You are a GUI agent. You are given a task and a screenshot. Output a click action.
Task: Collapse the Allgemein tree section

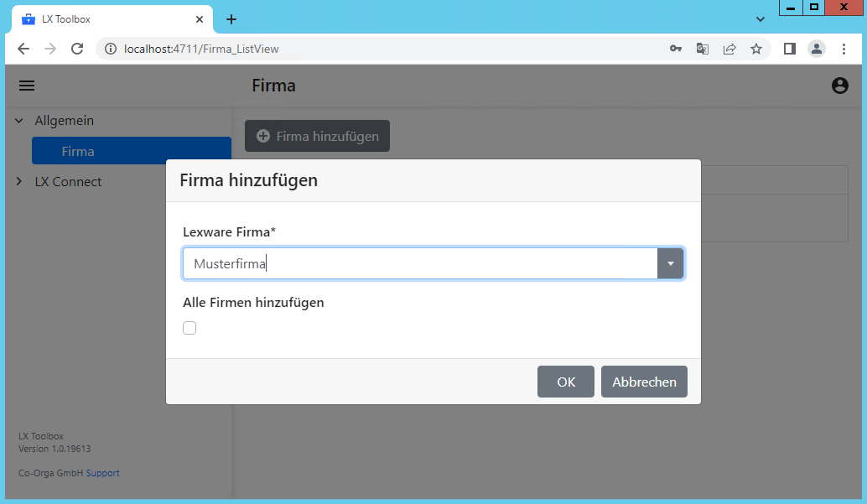(19, 121)
